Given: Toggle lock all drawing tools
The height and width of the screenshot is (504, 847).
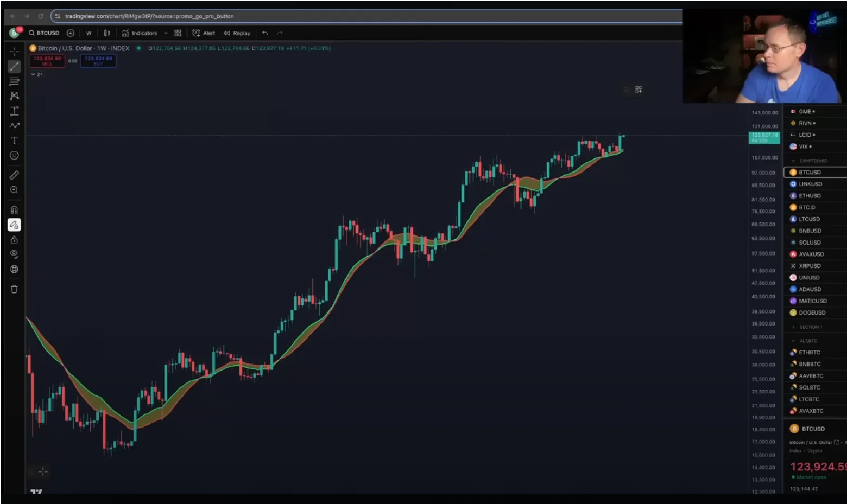Looking at the screenshot, I should (14, 240).
